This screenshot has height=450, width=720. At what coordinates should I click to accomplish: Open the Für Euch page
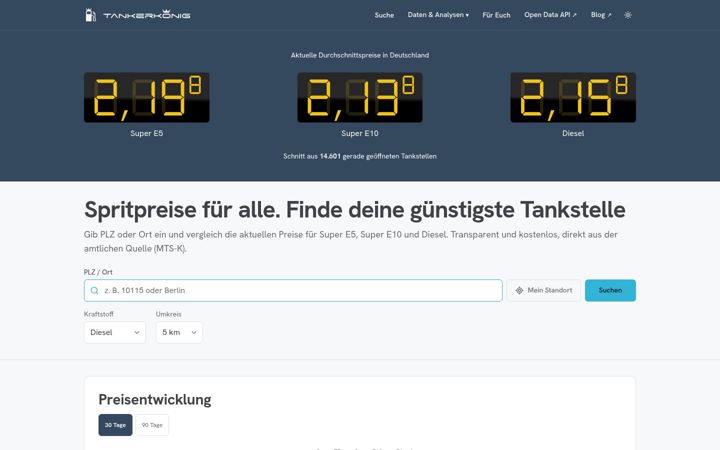pyautogui.click(x=496, y=15)
